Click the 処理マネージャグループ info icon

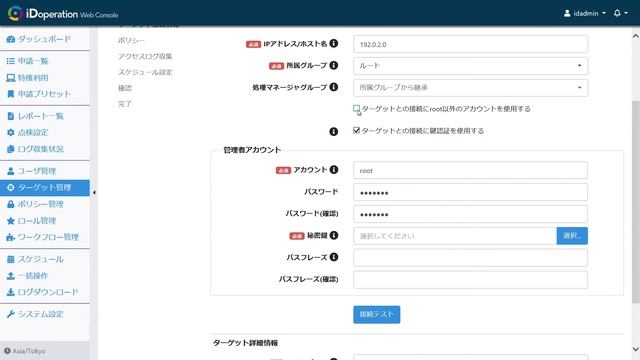click(x=333, y=87)
